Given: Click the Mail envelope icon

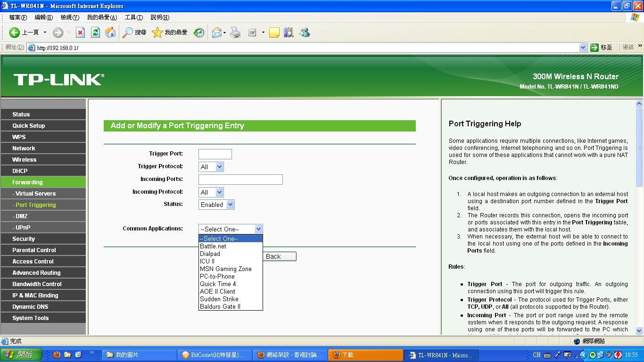Looking at the screenshot, I should coord(217,33).
